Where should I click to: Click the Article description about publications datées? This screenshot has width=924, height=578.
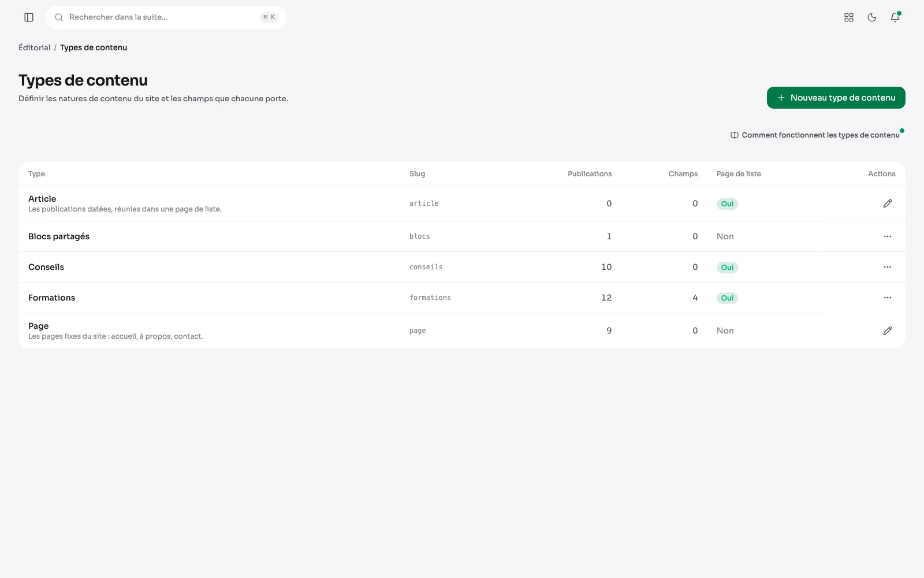pyautogui.click(x=125, y=209)
